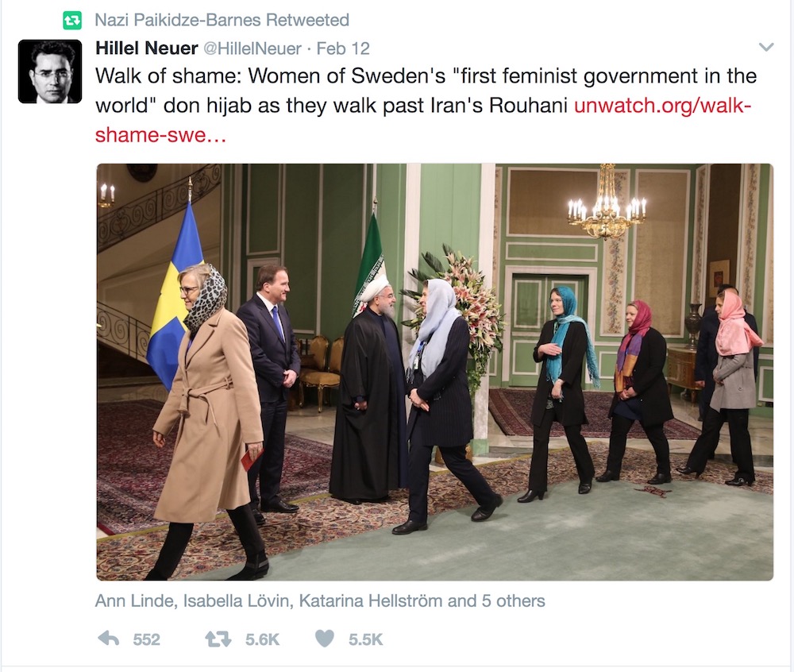Click the tweet text body
Image resolution: width=794 pixels, height=672 pixels.
coord(426,91)
